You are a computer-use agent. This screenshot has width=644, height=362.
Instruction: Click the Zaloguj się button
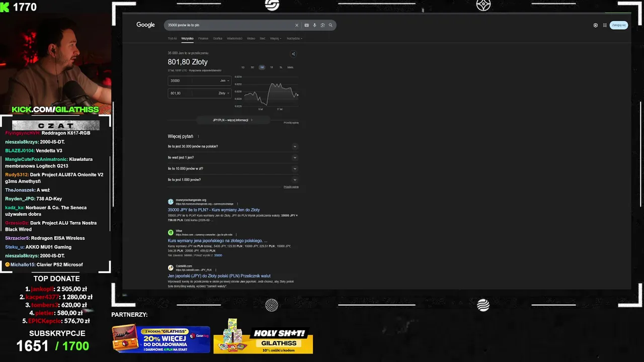point(619,25)
